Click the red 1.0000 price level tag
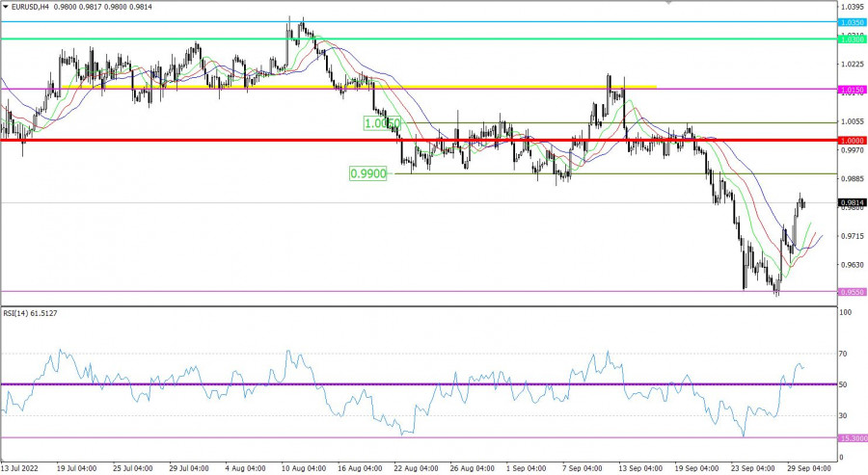 point(852,140)
